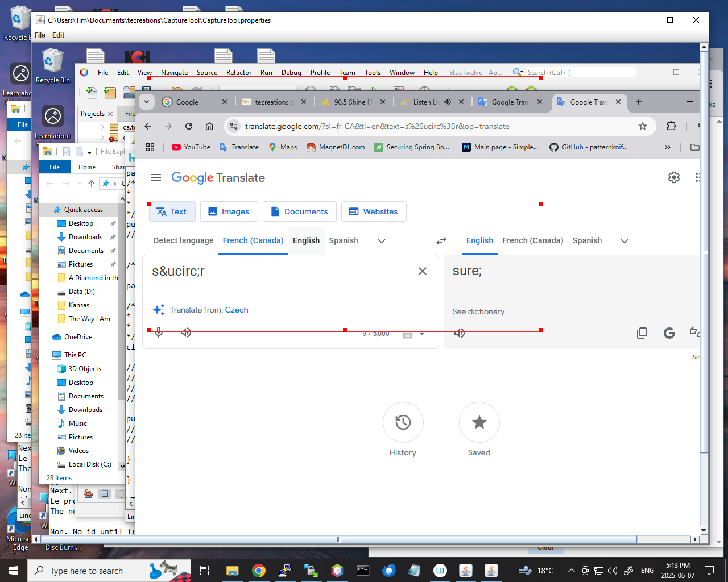The height and width of the screenshot is (582, 728).
Task: Choose Spanish as the source language
Action: (344, 240)
